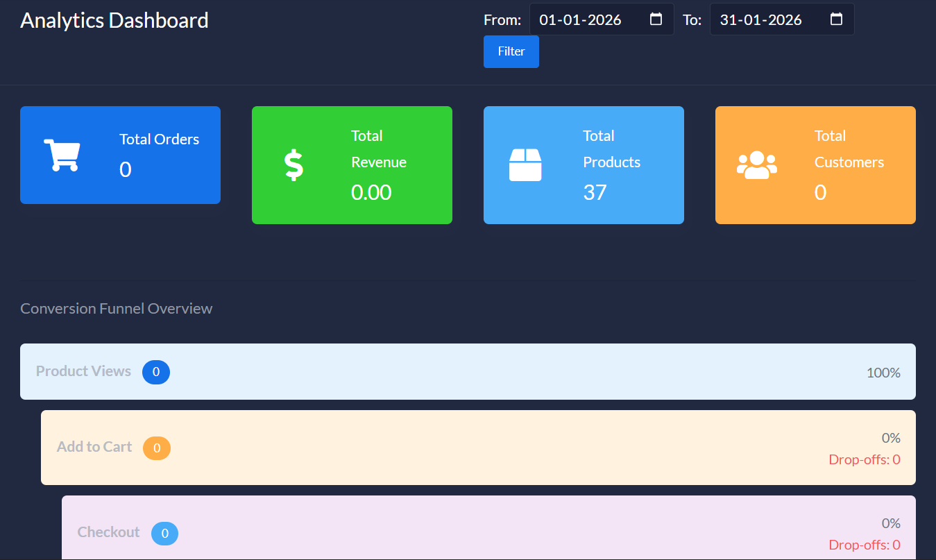The height and width of the screenshot is (560, 936).
Task: Click the count badge next to Checkout
Action: click(x=164, y=533)
